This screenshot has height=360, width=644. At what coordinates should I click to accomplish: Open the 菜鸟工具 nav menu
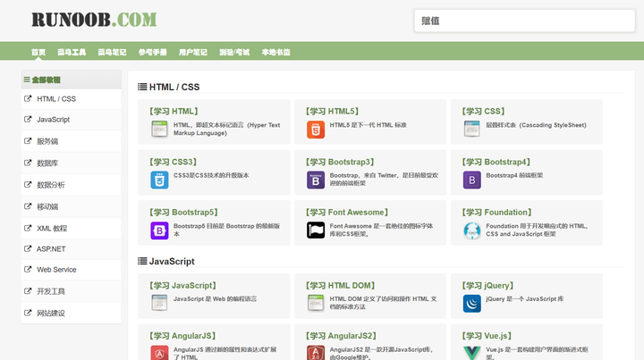point(72,52)
